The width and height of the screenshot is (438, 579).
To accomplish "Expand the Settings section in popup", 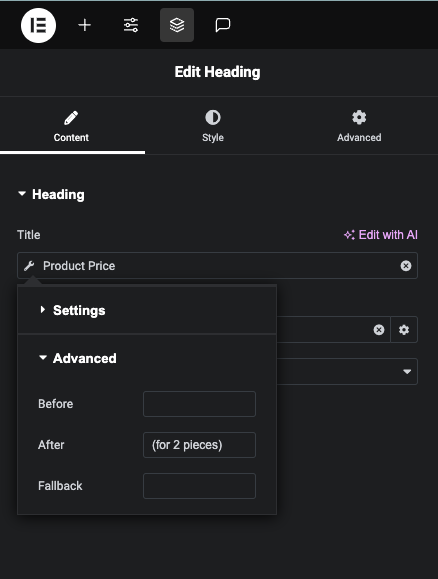I will pyautogui.click(x=73, y=310).
